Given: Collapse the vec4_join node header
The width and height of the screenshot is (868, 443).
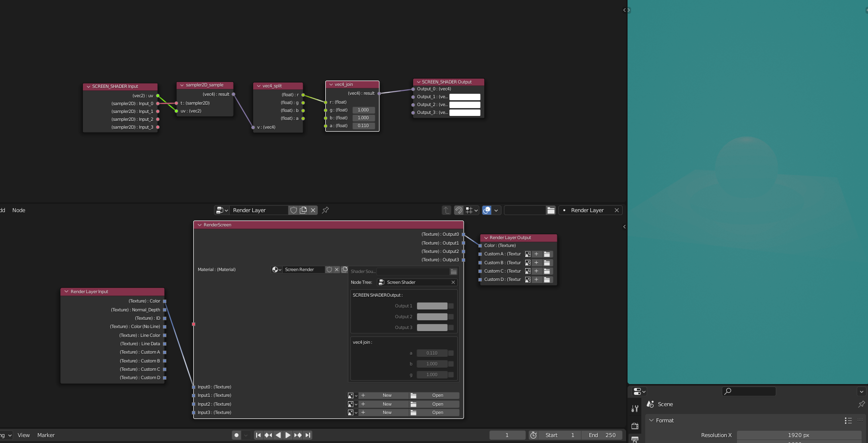Looking at the screenshot, I should click(x=331, y=84).
